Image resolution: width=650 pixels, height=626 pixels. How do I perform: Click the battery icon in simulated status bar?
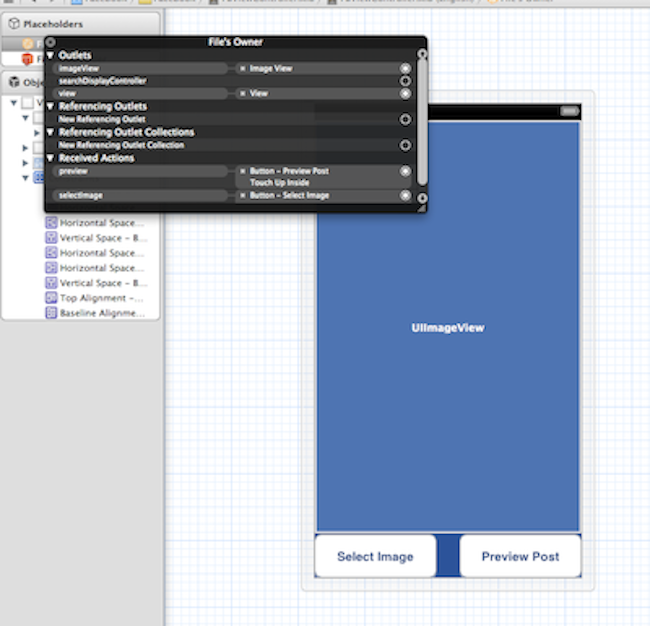tap(569, 111)
